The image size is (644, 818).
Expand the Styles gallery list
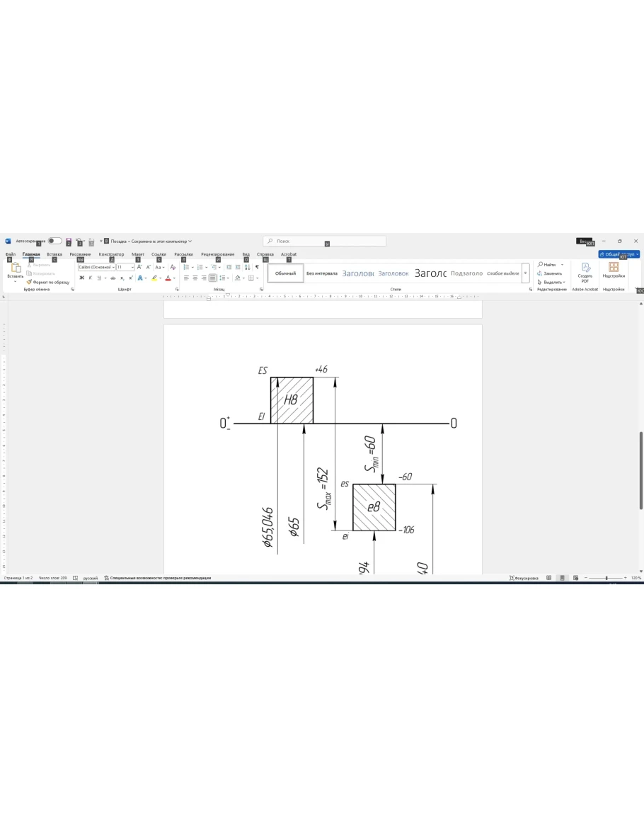525,273
